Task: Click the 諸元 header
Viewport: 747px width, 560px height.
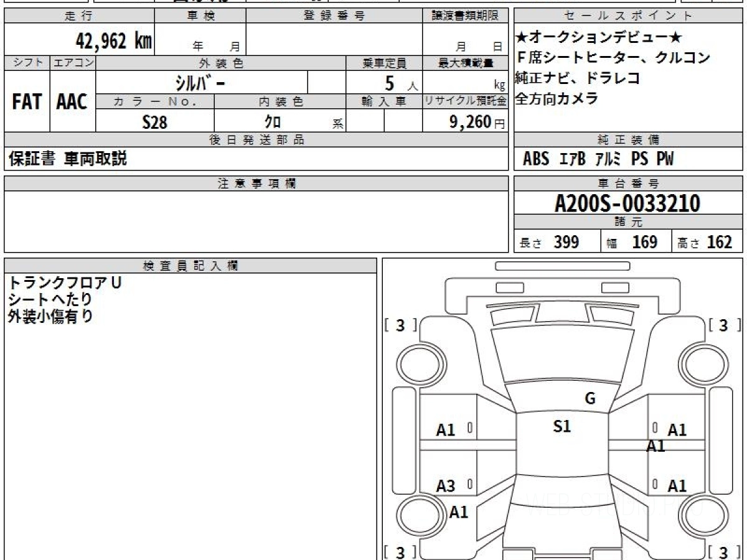Action: (629, 222)
